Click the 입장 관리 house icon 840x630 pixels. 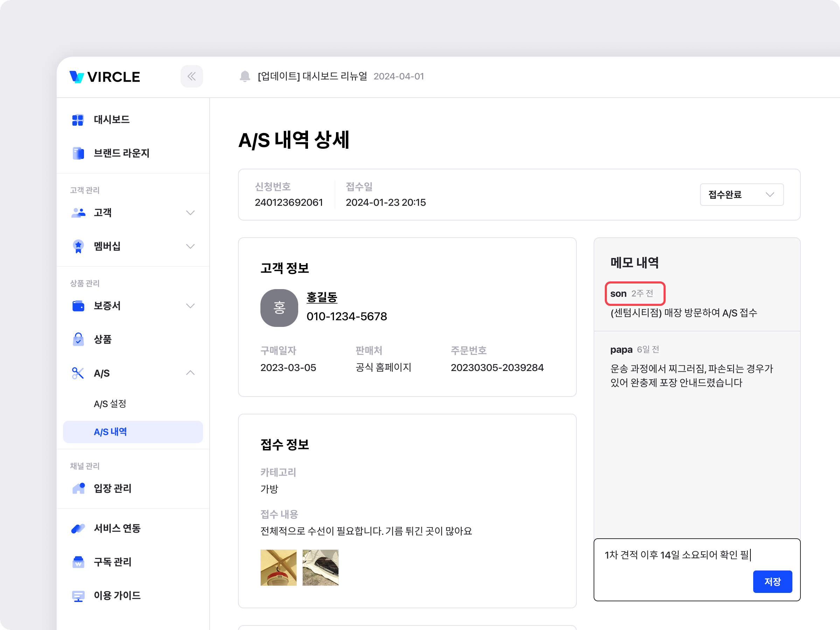click(79, 488)
